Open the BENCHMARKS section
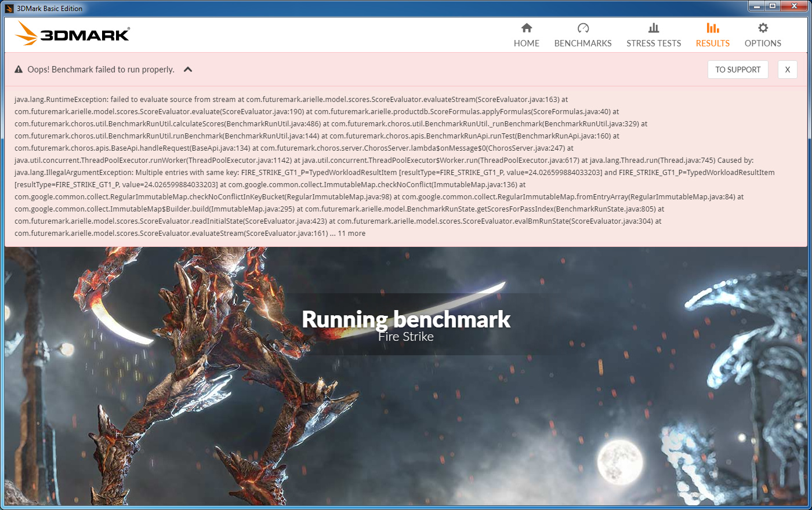This screenshot has height=510, width=812. click(583, 35)
